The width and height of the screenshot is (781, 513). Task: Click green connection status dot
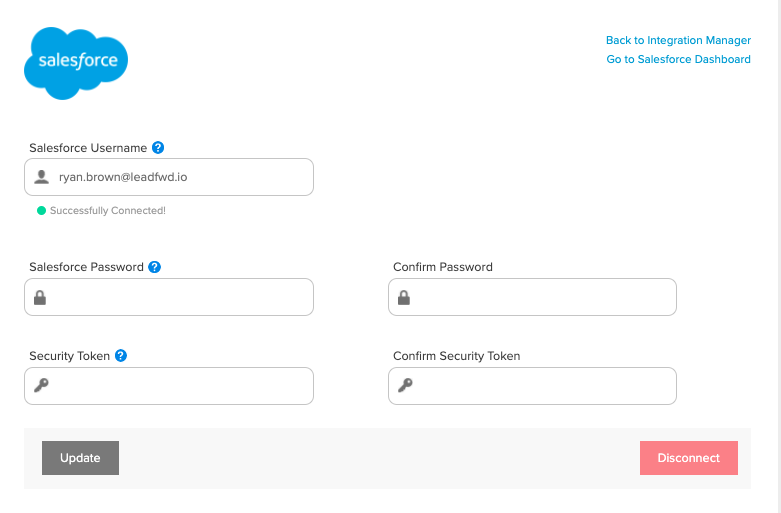[41, 211]
